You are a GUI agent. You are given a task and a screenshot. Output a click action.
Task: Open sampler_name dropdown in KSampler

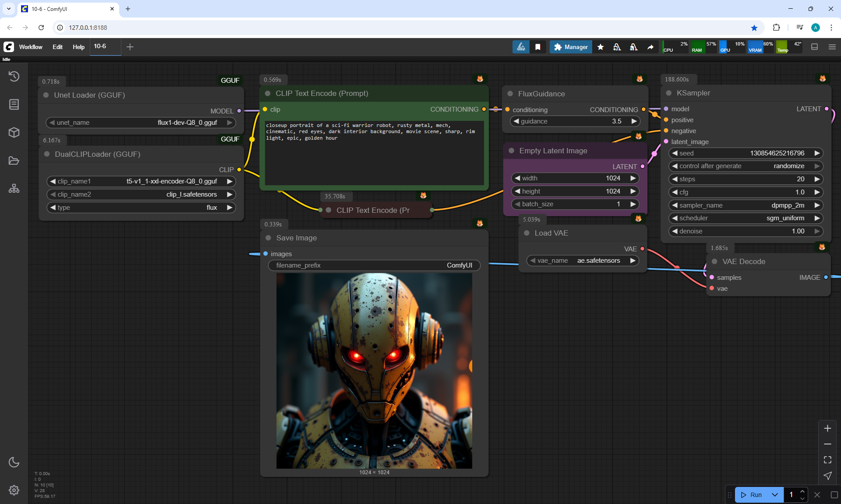click(746, 205)
